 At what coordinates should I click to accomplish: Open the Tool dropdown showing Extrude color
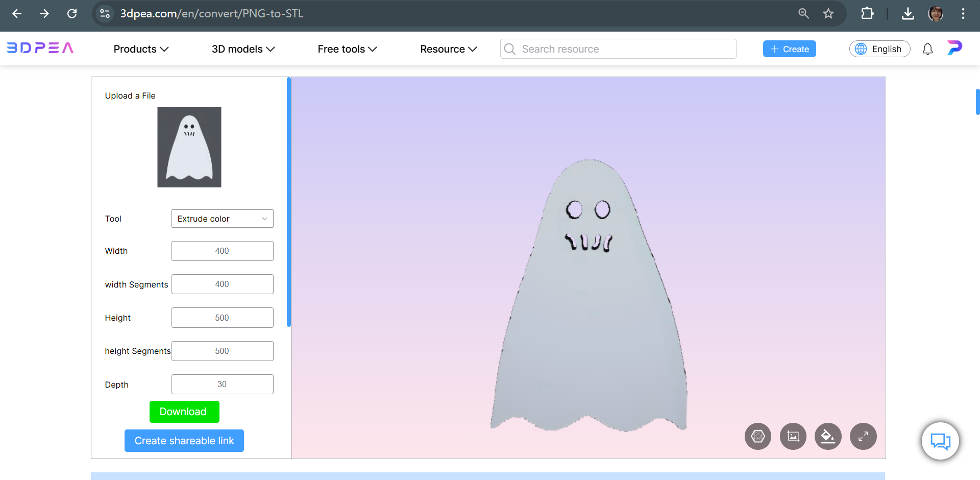tap(222, 219)
